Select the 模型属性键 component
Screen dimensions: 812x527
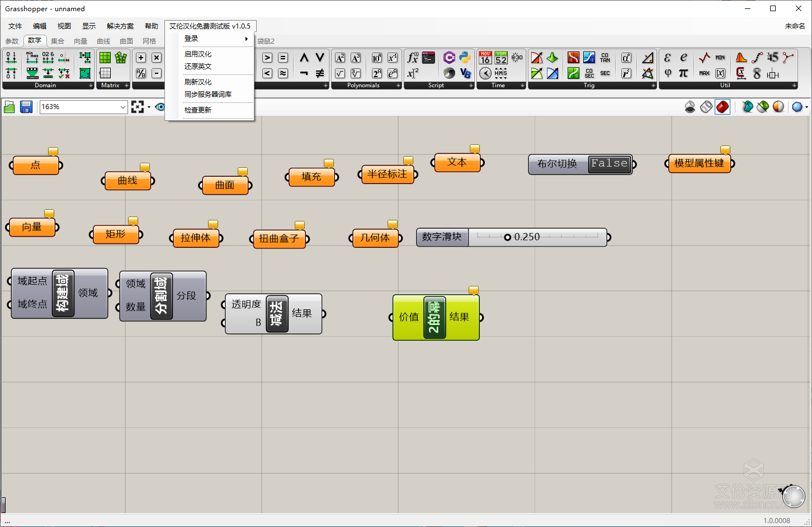(699, 163)
